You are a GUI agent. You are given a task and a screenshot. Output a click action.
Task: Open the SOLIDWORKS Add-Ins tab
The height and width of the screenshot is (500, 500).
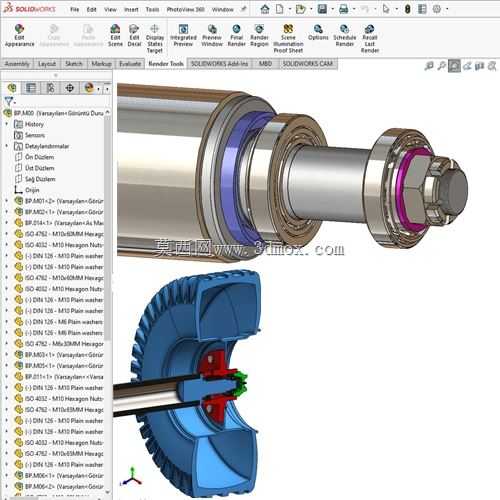[219, 64]
